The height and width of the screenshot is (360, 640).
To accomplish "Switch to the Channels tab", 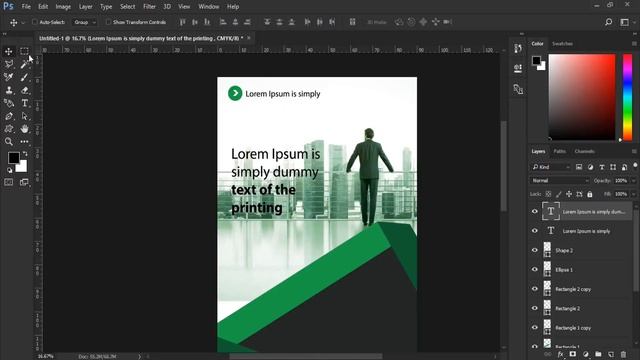I will (x=584, y=151).
